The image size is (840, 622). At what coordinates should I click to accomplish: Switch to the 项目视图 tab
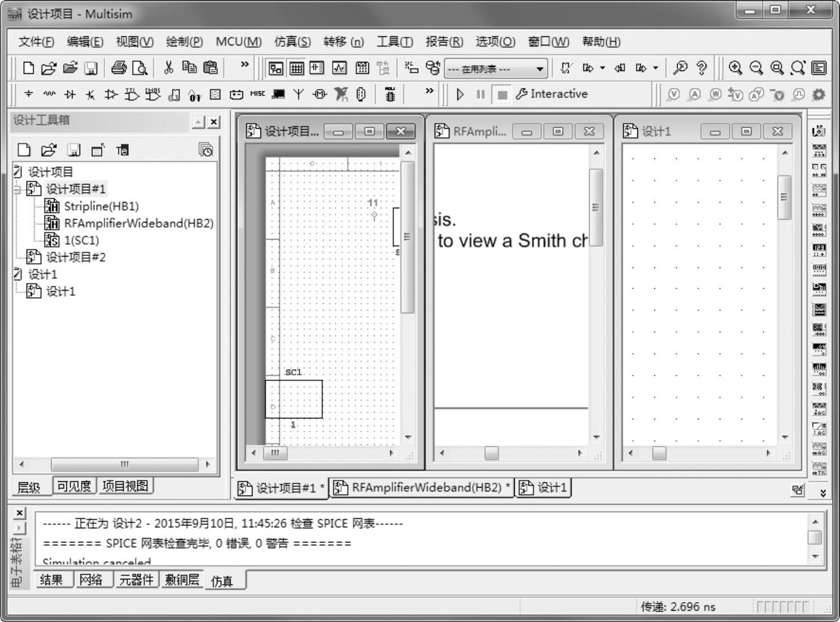pyautogui.click(x=125, y=486)
